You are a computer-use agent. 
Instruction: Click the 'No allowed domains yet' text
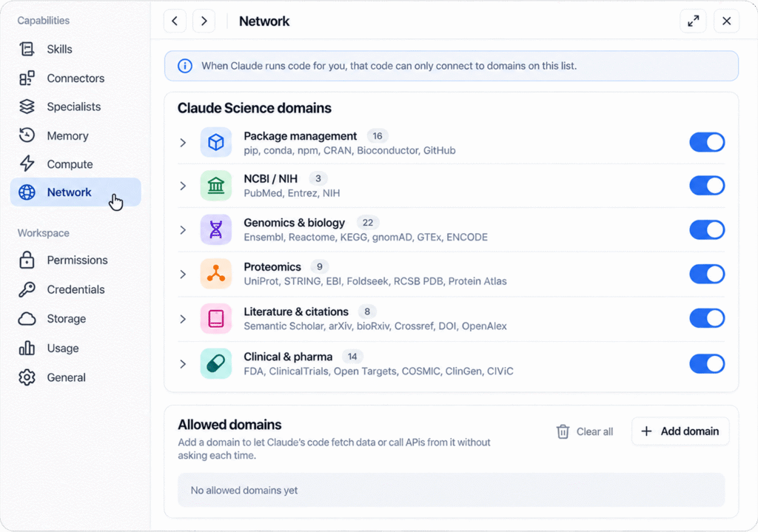click(x=244, y=490)
